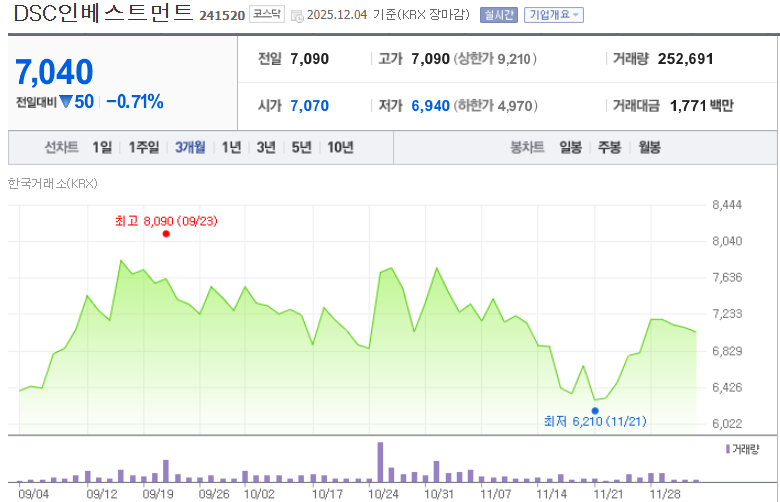
Task: Click the 봉차트 label
Action: (x=527, y=147)
